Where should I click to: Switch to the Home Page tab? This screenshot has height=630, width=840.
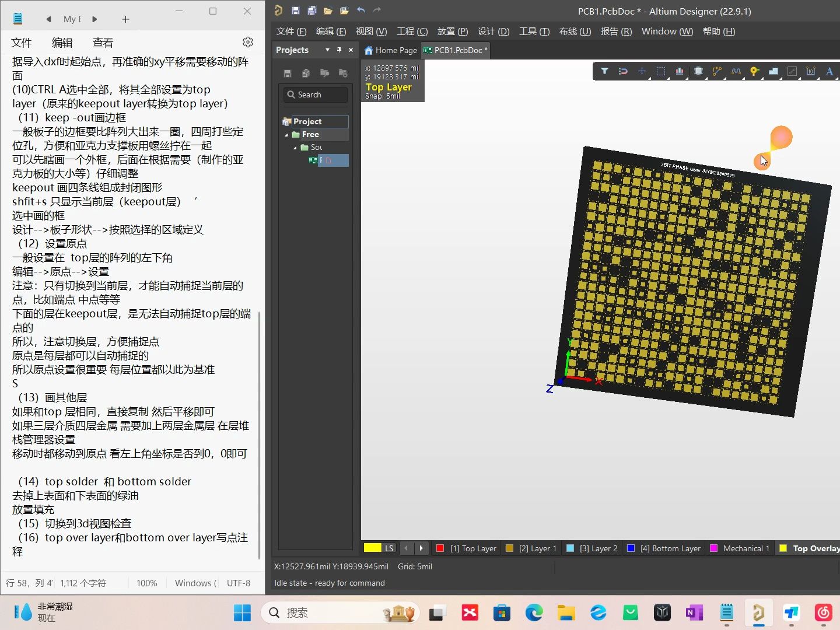(x=390, y=50)
